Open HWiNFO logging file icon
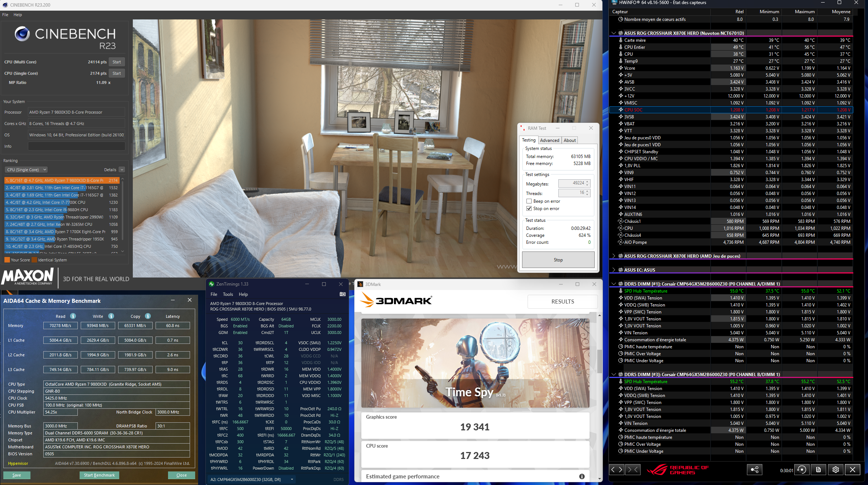The image size is (868, 485). (818, 470)
